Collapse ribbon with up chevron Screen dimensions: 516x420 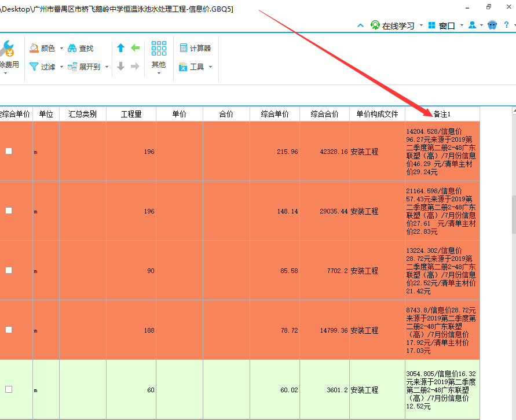click(361, 25)
